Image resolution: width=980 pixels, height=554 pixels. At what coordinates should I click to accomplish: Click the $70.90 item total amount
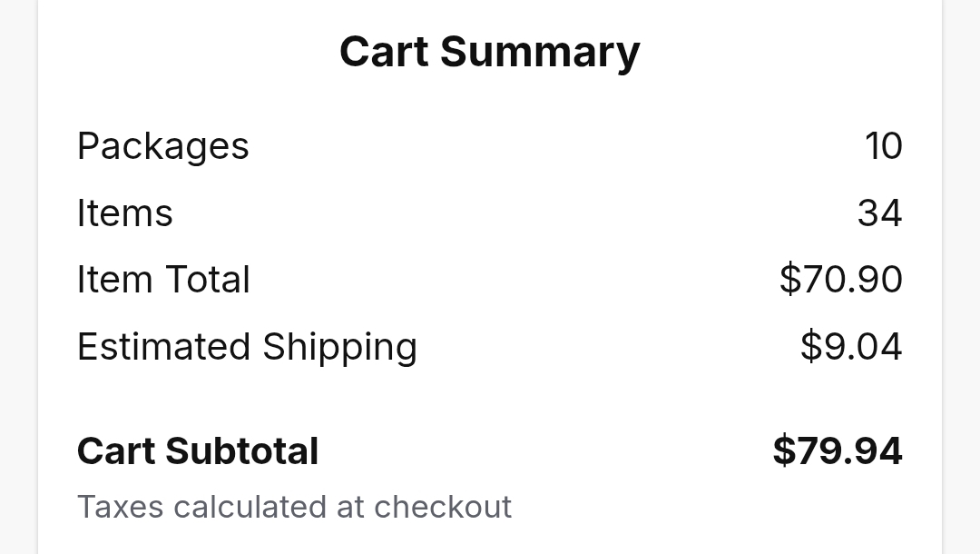tap(840, 280)
